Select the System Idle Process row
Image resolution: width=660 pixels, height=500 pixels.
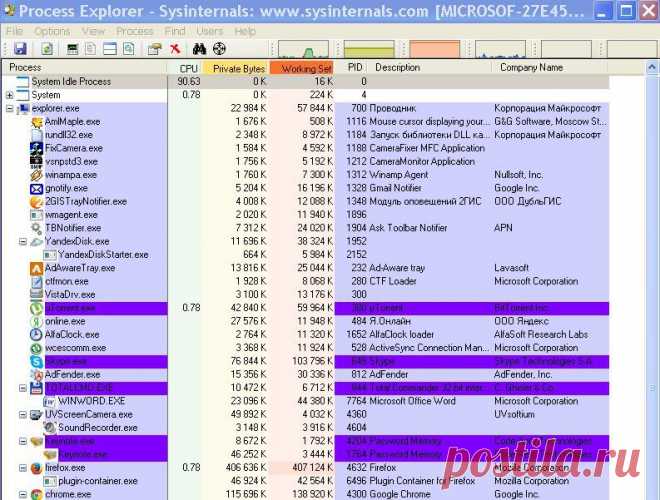pyautogui.click(x=306, y=82)
